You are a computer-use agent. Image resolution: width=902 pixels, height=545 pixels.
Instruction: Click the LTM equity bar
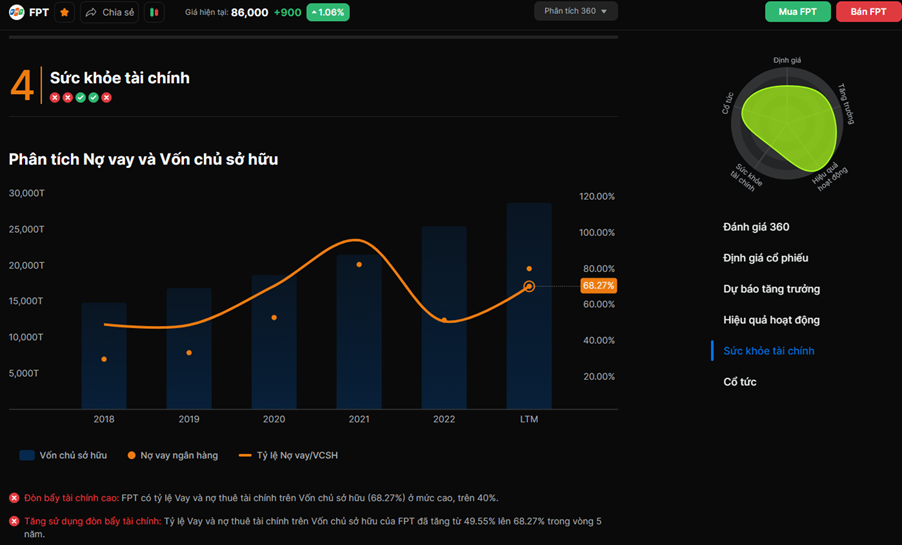(x=529, y=306)
